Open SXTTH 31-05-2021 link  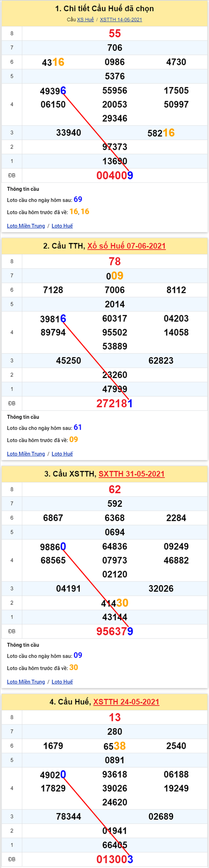click(x=131, y=473)
